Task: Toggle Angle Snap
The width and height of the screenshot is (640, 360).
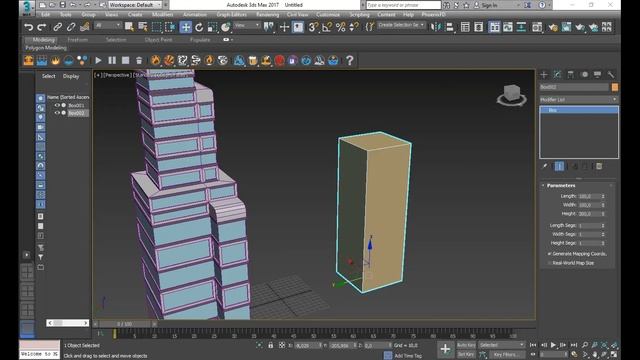Action: (327, 27)
